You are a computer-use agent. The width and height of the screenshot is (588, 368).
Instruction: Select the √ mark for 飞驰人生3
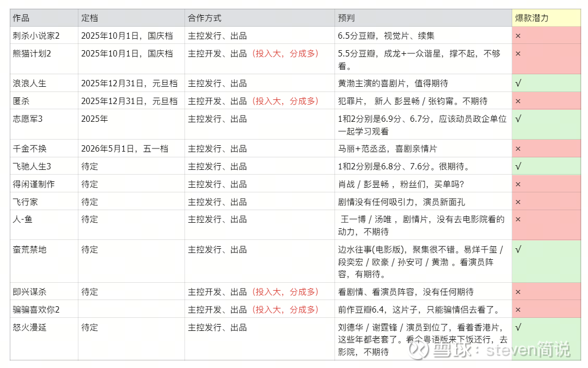coord(518,166)
